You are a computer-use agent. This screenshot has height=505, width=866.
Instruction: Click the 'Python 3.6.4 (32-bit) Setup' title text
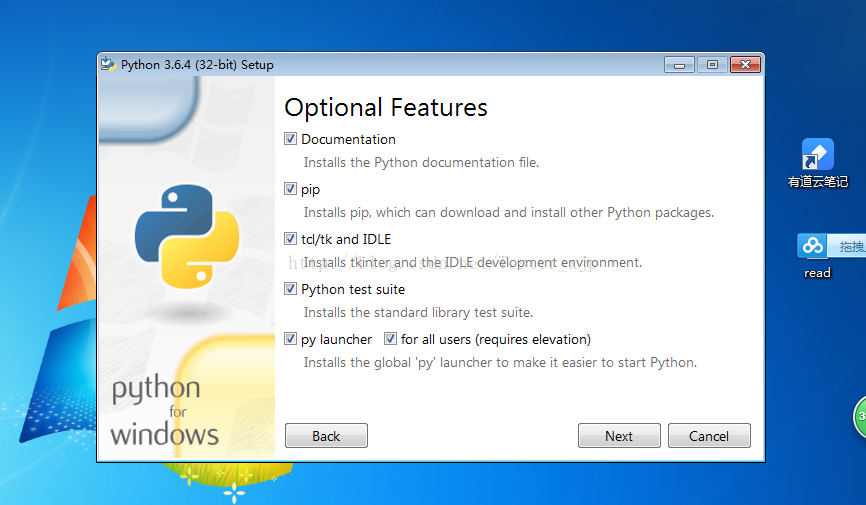(197, 65)
